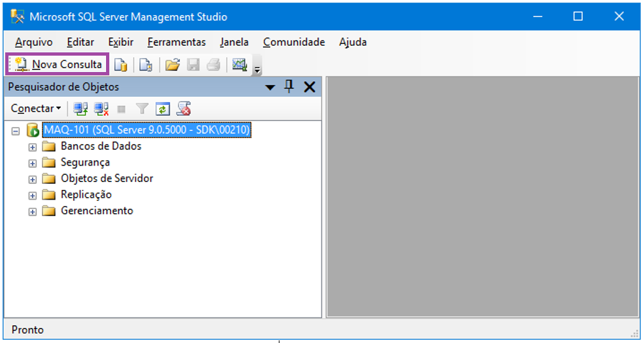Viewport: 644px width, 343px height.
Task: Open a file with the folder icon
Action: click(172, 65)
